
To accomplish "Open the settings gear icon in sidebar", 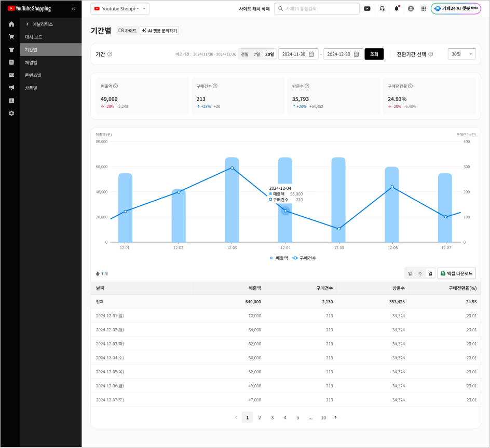I will click(11, 114).
